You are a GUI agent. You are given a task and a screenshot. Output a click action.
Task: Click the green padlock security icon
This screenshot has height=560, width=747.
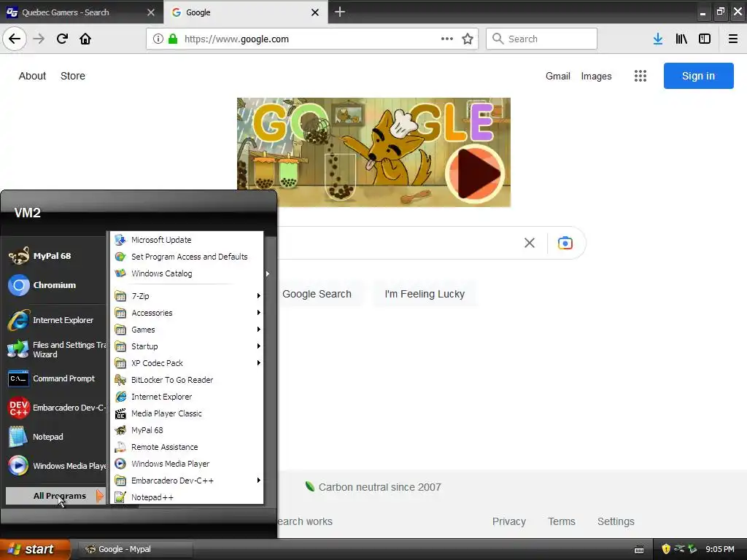tap(173, 39)
